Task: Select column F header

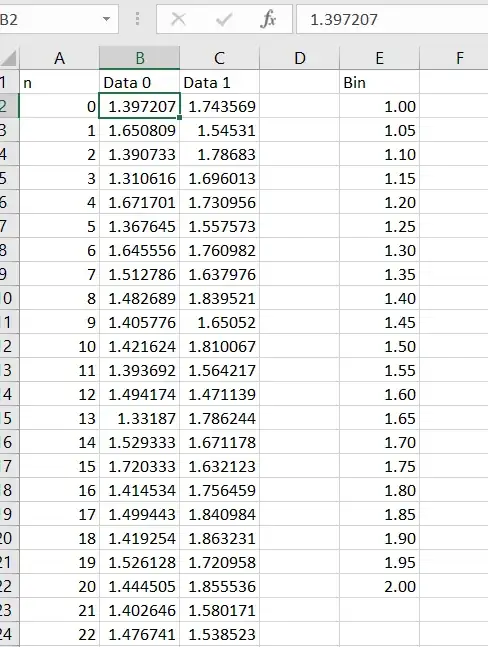Action: tap(454, 58)
